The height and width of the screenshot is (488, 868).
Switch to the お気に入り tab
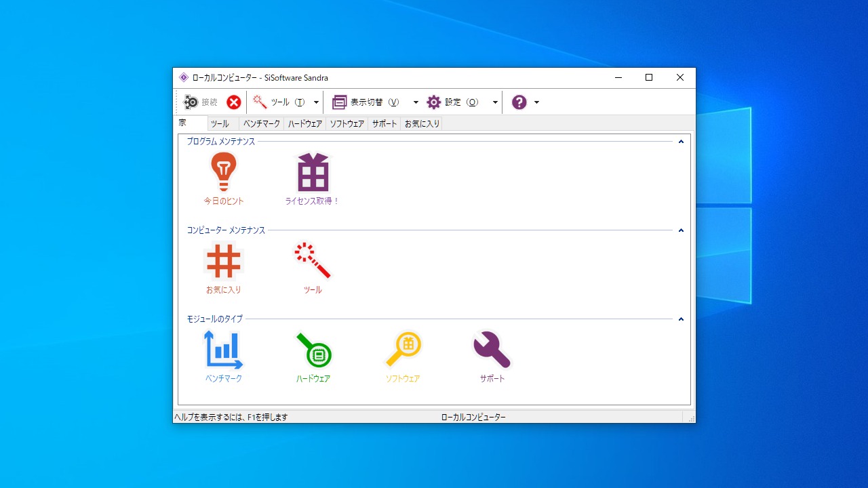422,124
